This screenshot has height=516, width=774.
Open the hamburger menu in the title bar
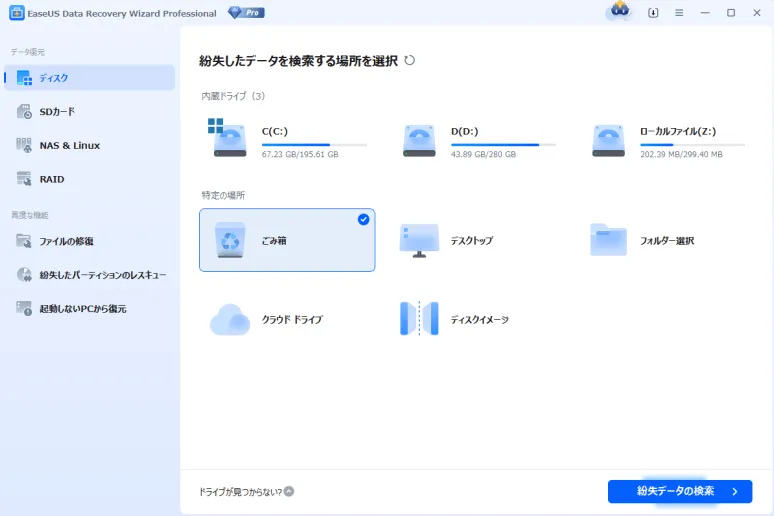(679, 13)
